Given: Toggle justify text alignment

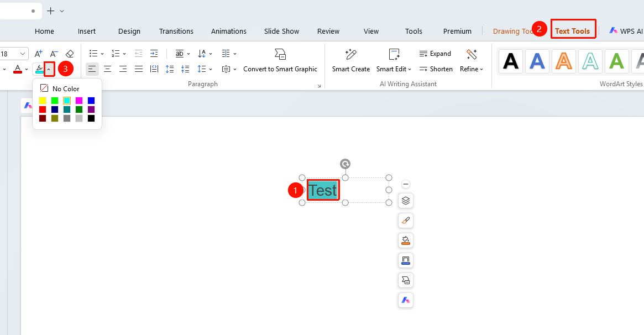Looking at the screenshot, I should pos(139,69).
